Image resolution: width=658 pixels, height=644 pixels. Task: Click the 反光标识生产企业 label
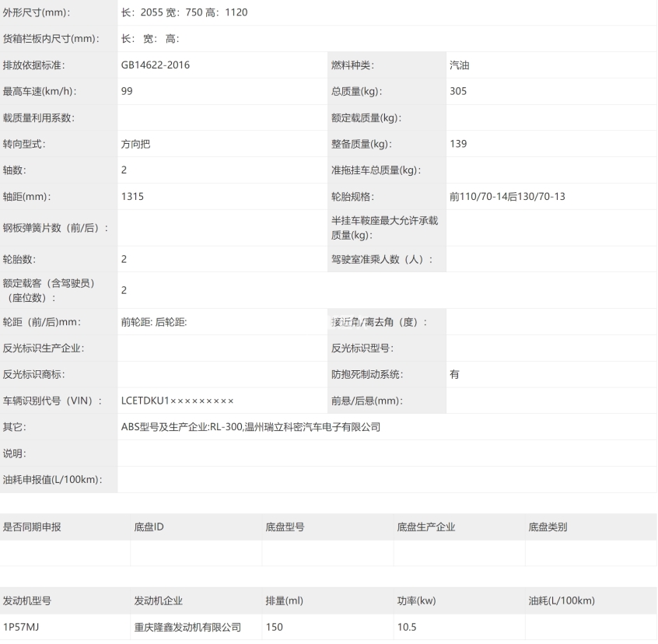[x=44, y=348]
